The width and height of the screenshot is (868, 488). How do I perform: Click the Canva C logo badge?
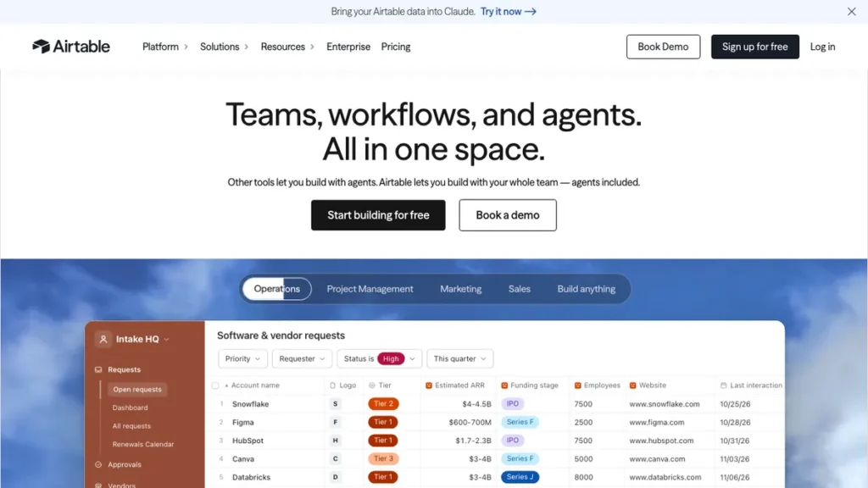pyautogui.click(x=335, y=459)
